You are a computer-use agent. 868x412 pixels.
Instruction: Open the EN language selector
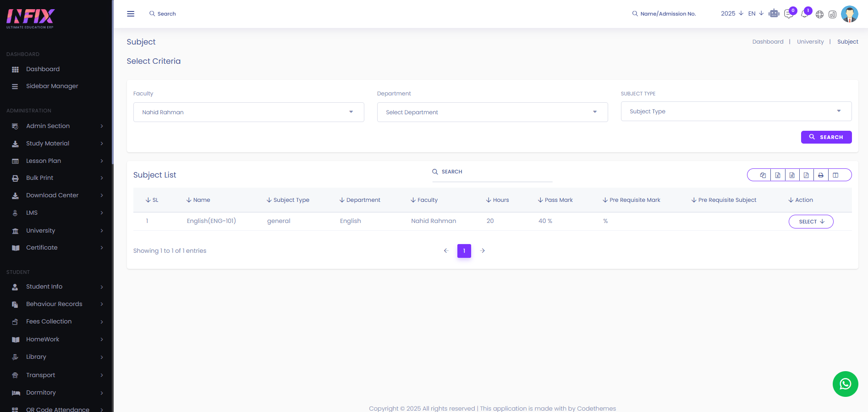(x=756, y=14)
